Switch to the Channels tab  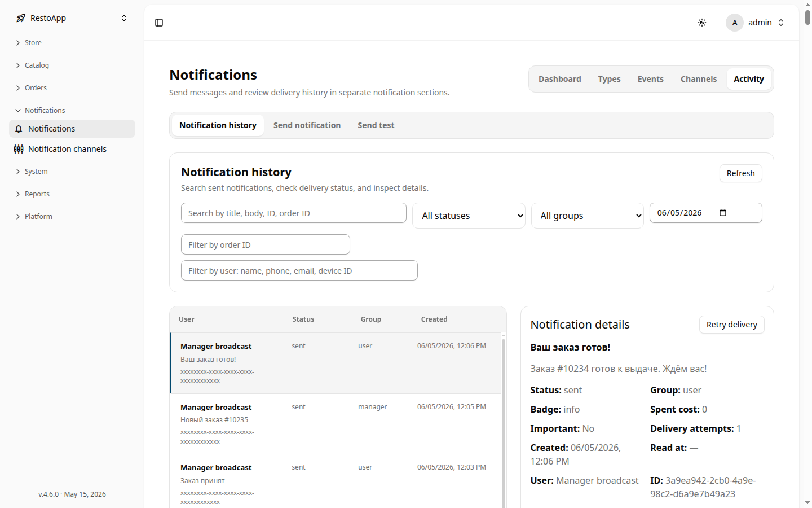pyautogui.click(x=699, y=79)
